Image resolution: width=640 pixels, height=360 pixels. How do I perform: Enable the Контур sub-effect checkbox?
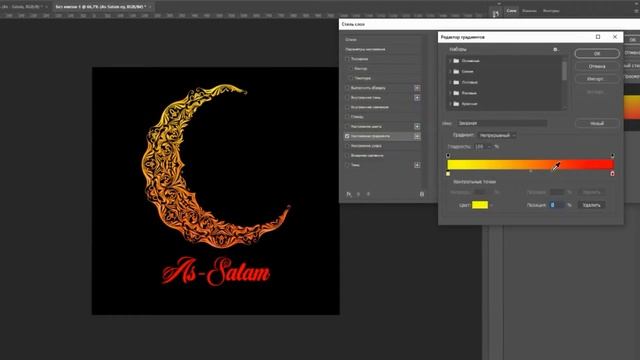coord(351,69)
